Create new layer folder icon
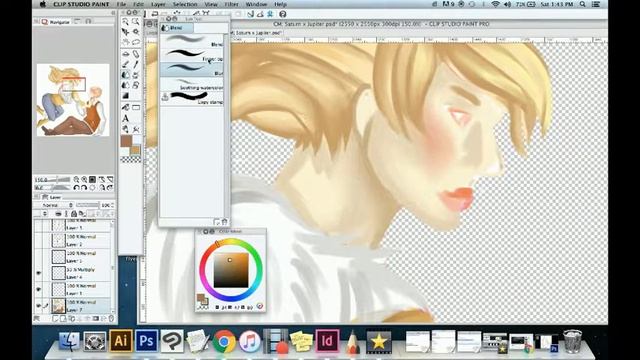This screenshot has width=640, height=360. [x=72, y=319]
